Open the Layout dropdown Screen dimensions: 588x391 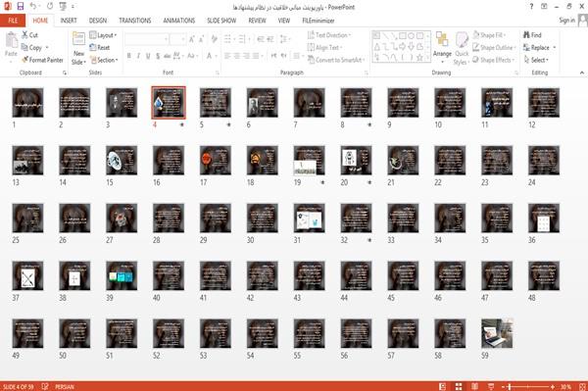click(103, 35)
